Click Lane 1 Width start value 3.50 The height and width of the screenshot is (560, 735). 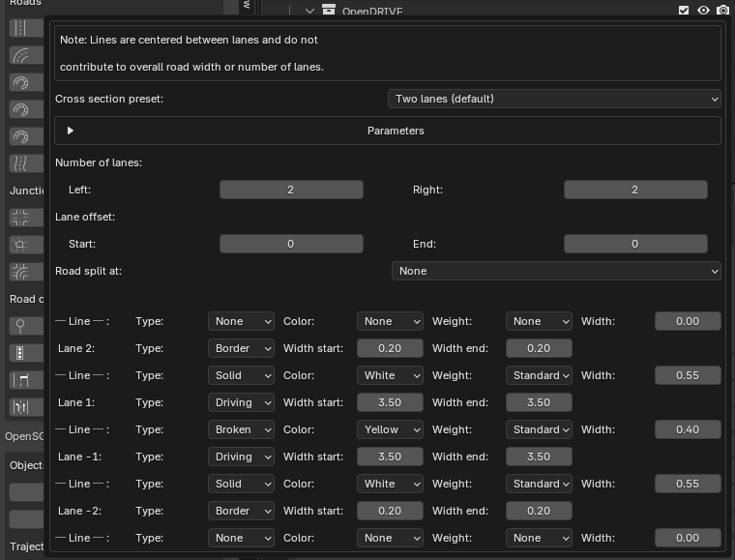(x=390, y=402)
